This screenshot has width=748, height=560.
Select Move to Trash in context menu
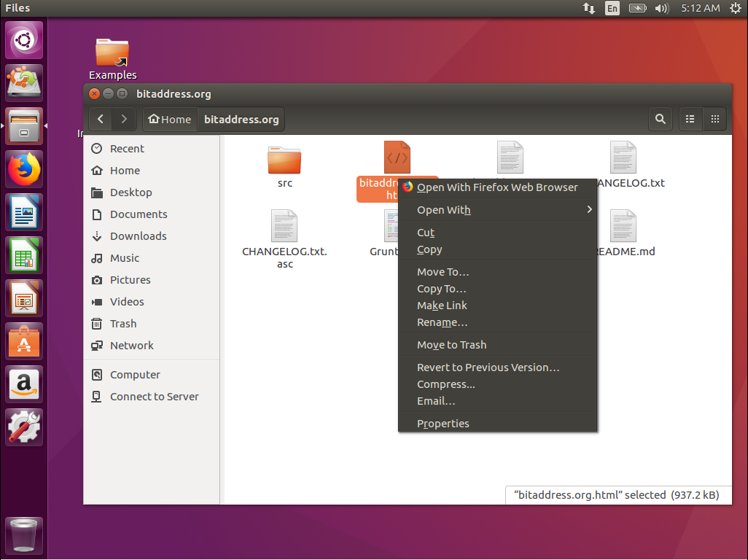pos(451,345)
